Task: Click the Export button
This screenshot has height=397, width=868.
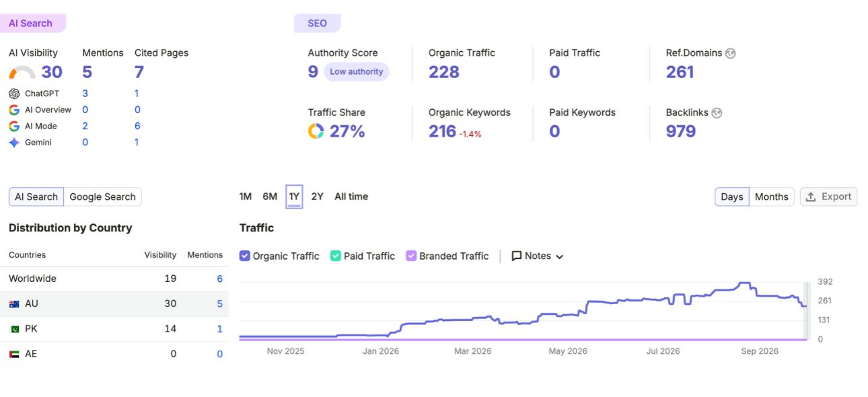Action: 829,196
